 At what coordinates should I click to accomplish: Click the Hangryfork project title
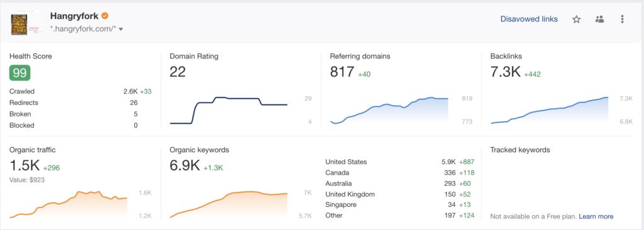point(74,16)
